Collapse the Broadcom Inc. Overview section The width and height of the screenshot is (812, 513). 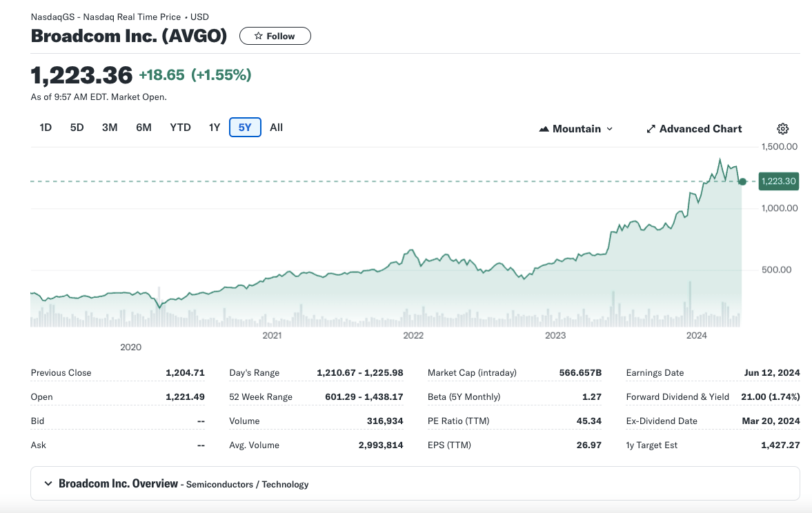click(48, 483)
